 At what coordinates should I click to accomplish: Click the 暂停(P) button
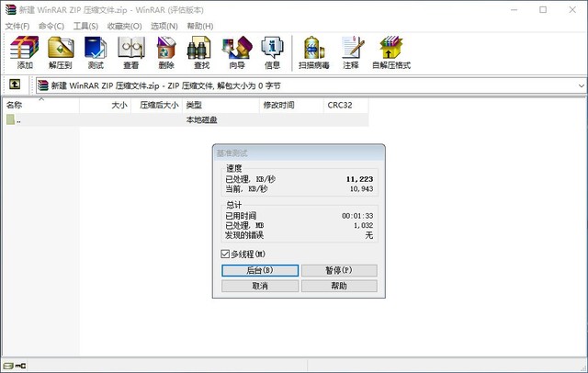click(x=339, y=270)
